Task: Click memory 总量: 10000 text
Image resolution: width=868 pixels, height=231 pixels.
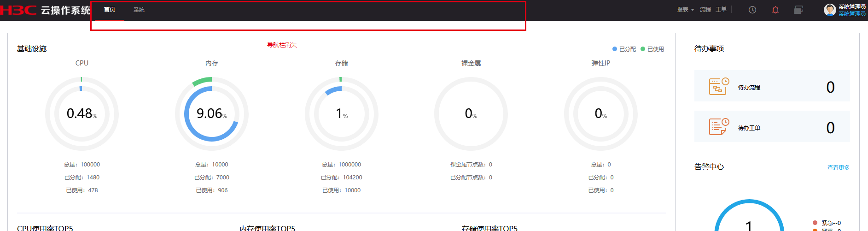Action: pos(212,165)
